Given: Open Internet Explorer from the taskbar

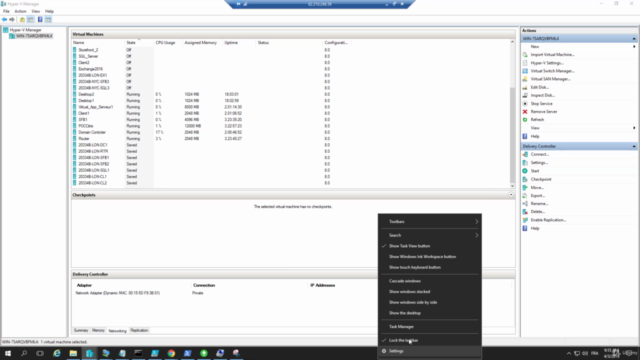Looking at the screenshot, I should pos(57,353).
